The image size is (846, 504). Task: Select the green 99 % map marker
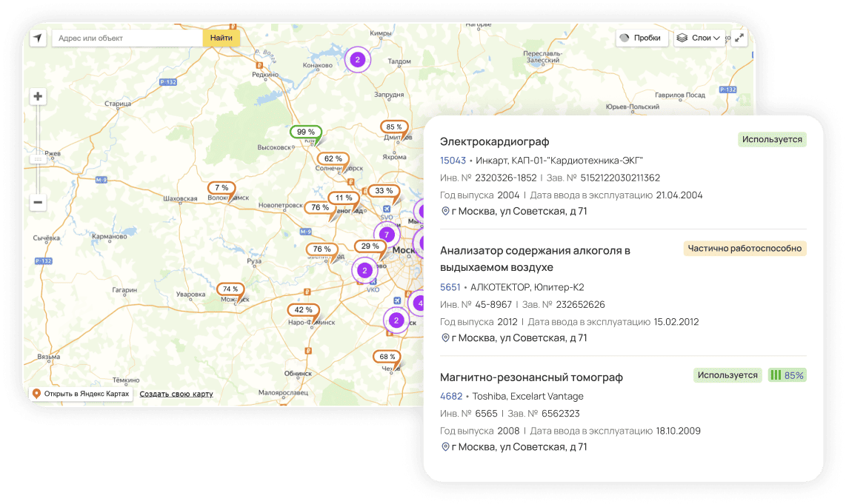[x=306, y=132]
